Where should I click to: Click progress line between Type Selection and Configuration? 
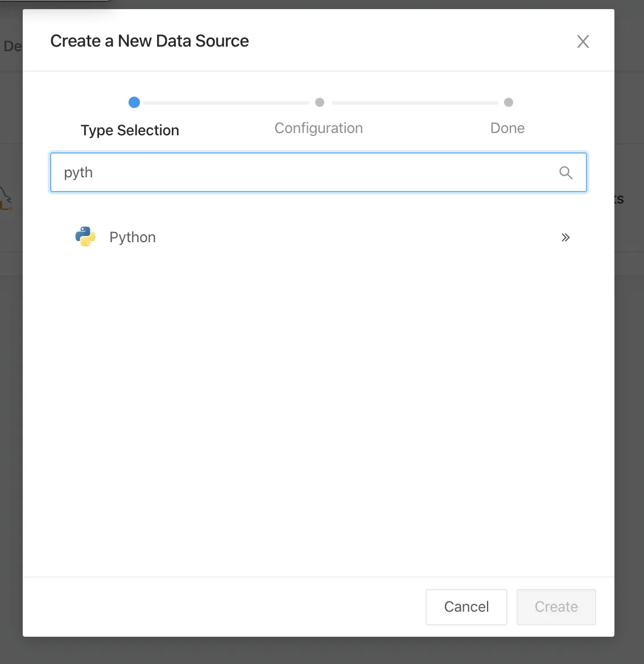pyautogui.click(x=226, y=103)
